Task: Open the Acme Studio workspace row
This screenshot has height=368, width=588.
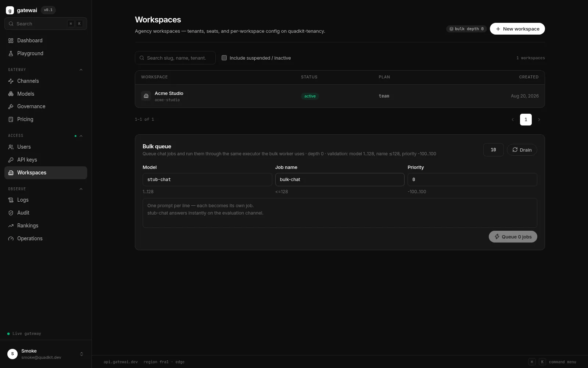Action: [x=340, y=96]
